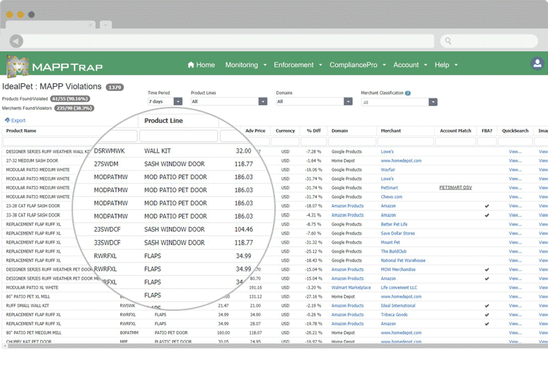Viewport: 548px width, 392px height.
Task: Sort by FBA? column header
Action: point(487,131)
